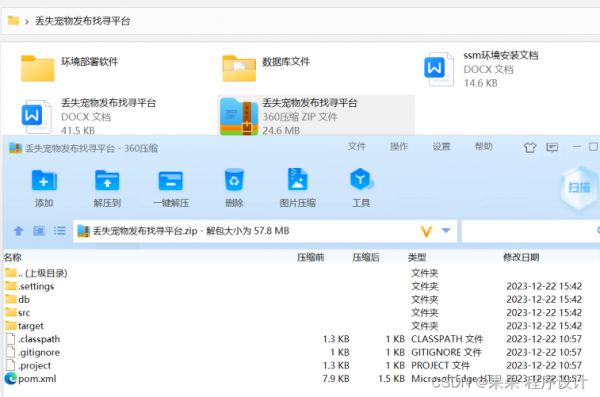Click the breadcrumb folder icon in Explorer
600x397 pixels.
(13, 20)
